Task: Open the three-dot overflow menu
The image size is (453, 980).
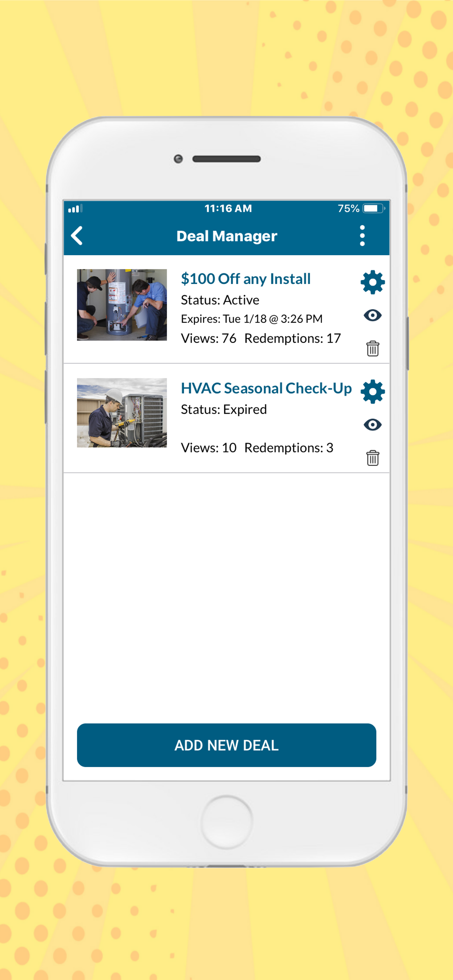Action: (x=362, y=236)
